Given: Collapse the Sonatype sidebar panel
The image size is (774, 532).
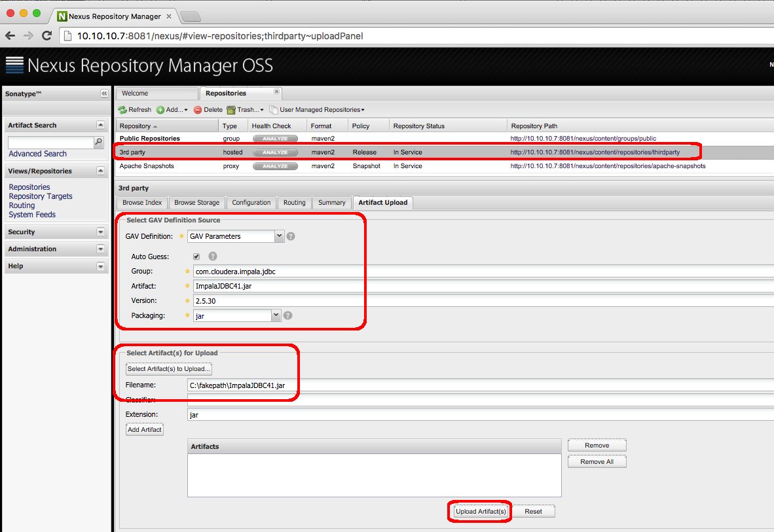Looking at the screenshot, I should 104,94.
